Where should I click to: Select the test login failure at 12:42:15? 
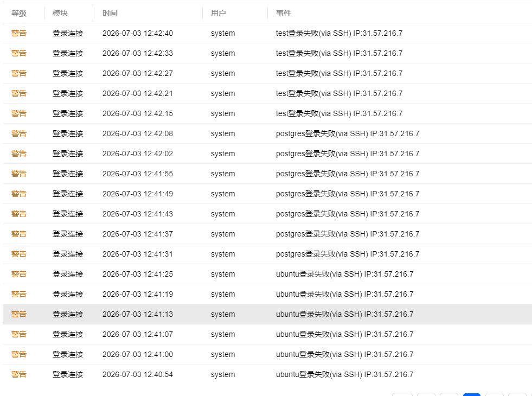point(339,113)
